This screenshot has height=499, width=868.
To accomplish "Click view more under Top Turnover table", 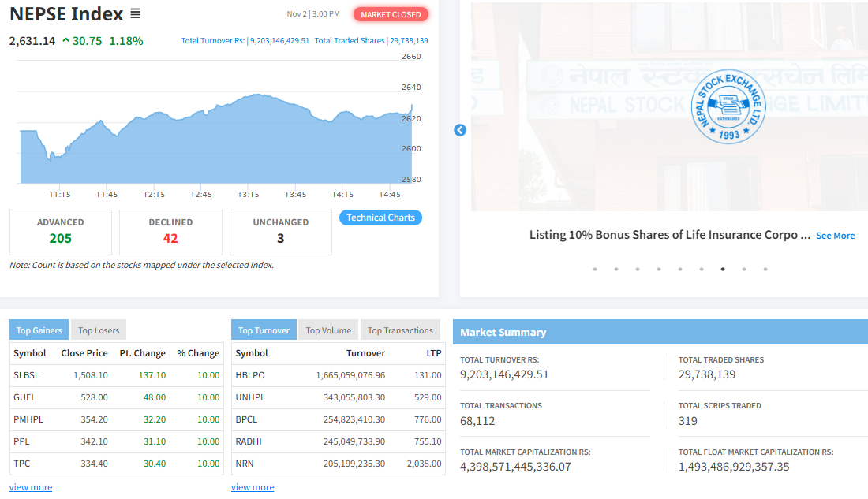I will [253, 487].
